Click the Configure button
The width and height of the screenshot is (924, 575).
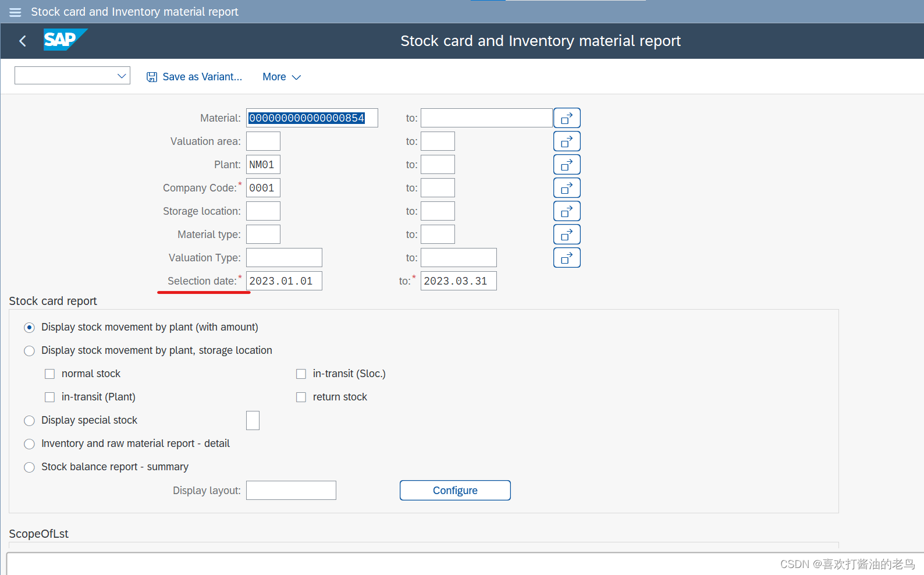[455, 491]
